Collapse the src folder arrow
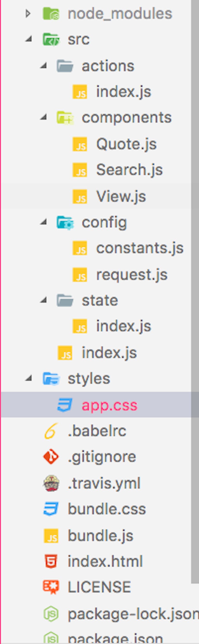The image size is (199, 644). pos(29,39)
